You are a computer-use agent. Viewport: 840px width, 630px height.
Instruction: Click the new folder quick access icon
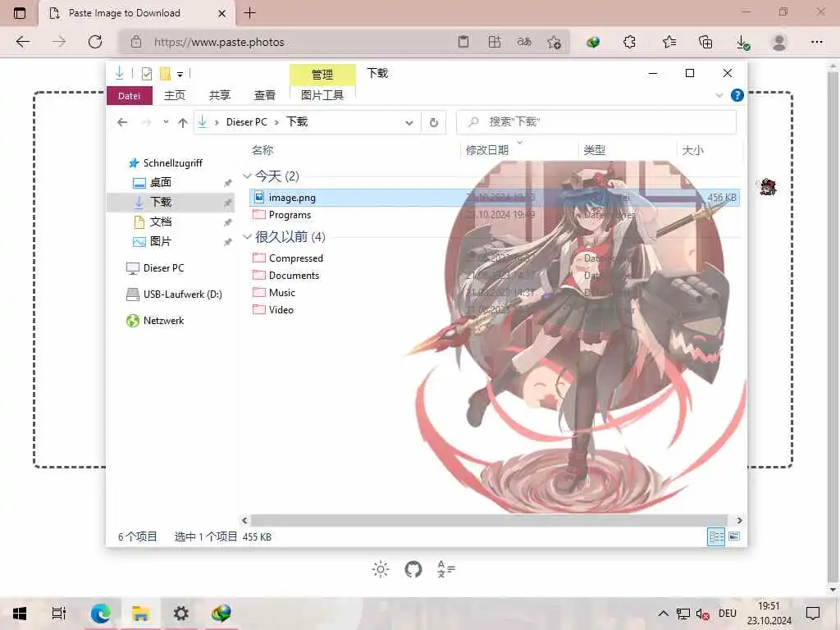165,73
